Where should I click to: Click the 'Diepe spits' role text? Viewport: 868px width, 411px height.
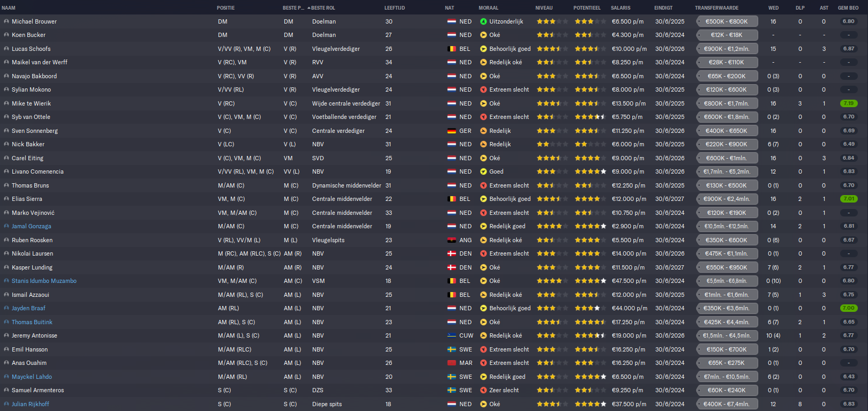[x=327, y=404]
